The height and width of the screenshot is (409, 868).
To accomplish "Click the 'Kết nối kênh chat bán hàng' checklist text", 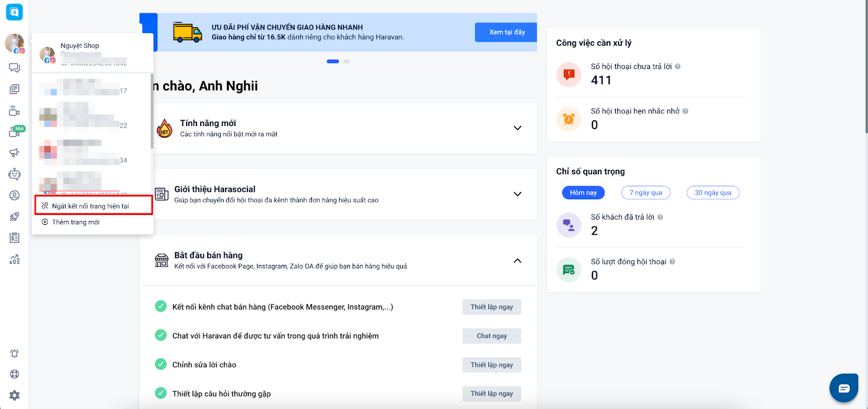I will coord(283,307).
